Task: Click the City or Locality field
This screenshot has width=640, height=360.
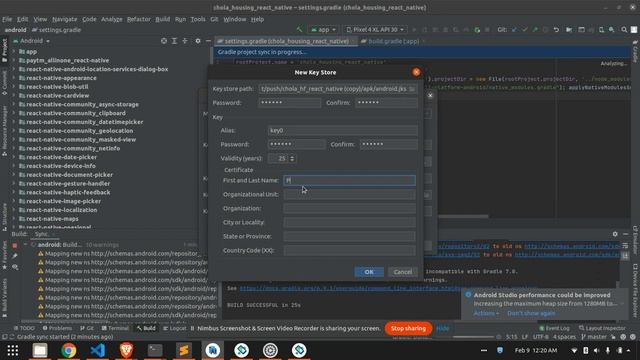Action: pos(349,222)
